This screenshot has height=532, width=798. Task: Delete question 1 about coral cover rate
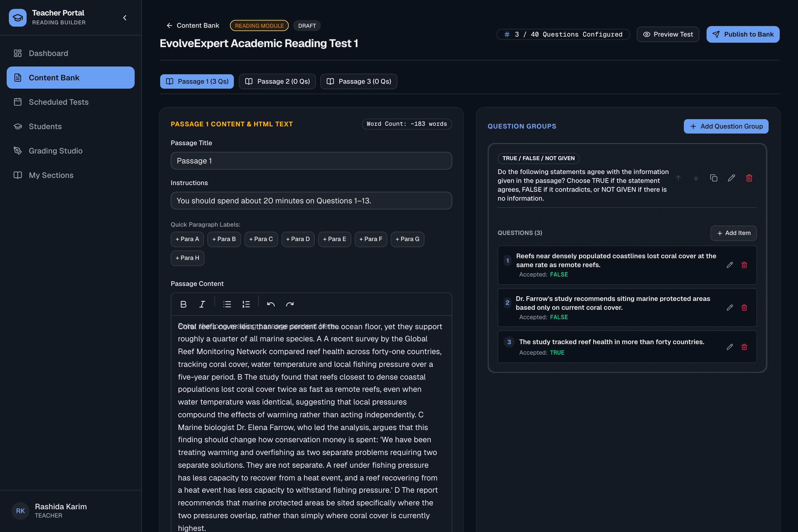point(744,265)
